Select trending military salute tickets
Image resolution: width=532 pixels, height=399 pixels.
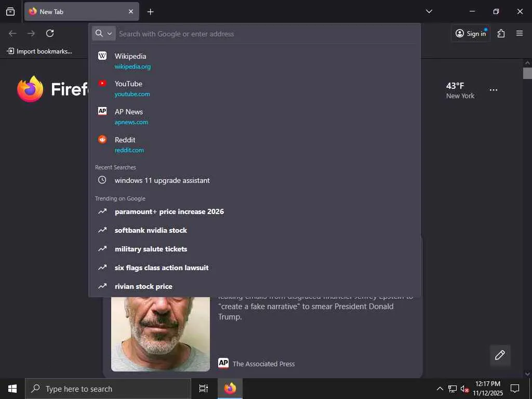255,249
